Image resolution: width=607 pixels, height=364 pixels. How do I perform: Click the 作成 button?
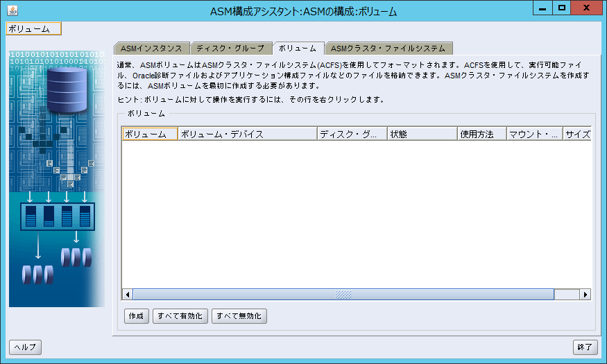(136, 316)
